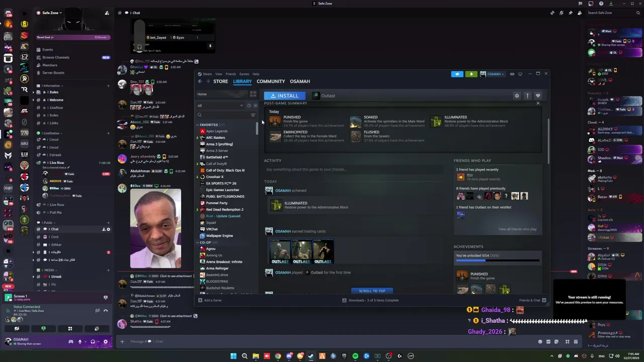Stop watching stream icon next to Screen 1
Screen dimensions: 644x362
click(105, 297)
